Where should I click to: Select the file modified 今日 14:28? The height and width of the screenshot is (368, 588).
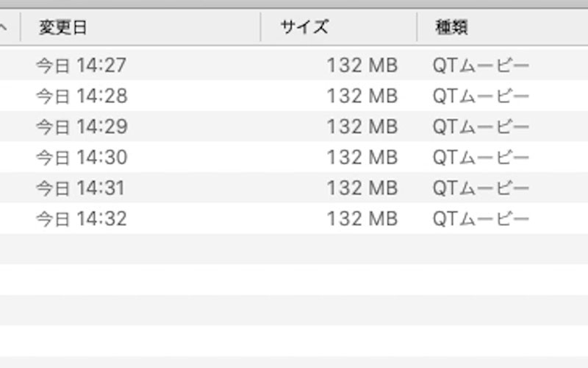pyautogui.click(x=81, y=96)
